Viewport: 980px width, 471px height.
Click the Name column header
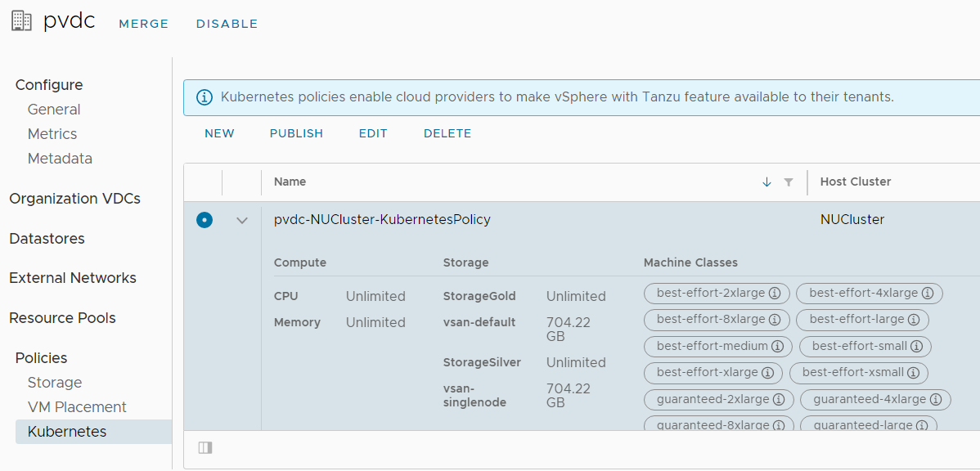(290, 182)
